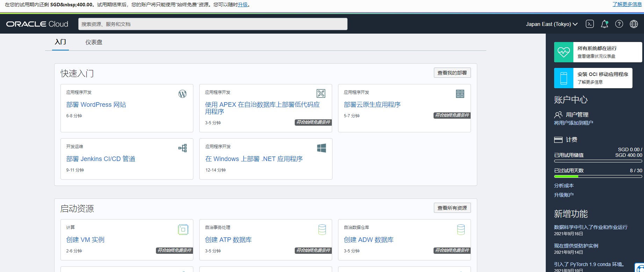Image resolution: width=644 pixels, height=272 pixels.
Task: Click the APEX low-code app icon
Action: click(x=321, y=93)
